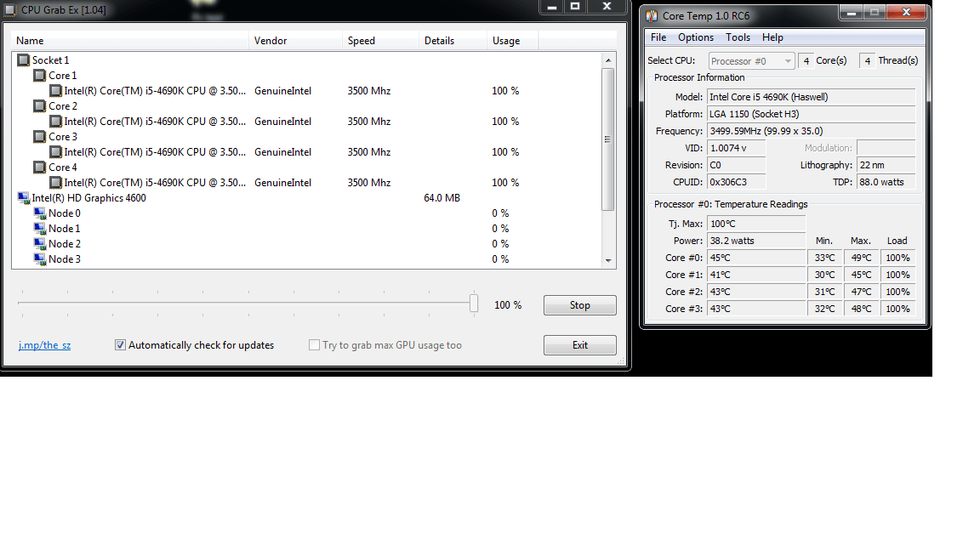
Task: Click the CPU Grab Ex title bar icon
Action: pyautogui.click(x=10, y=10)
